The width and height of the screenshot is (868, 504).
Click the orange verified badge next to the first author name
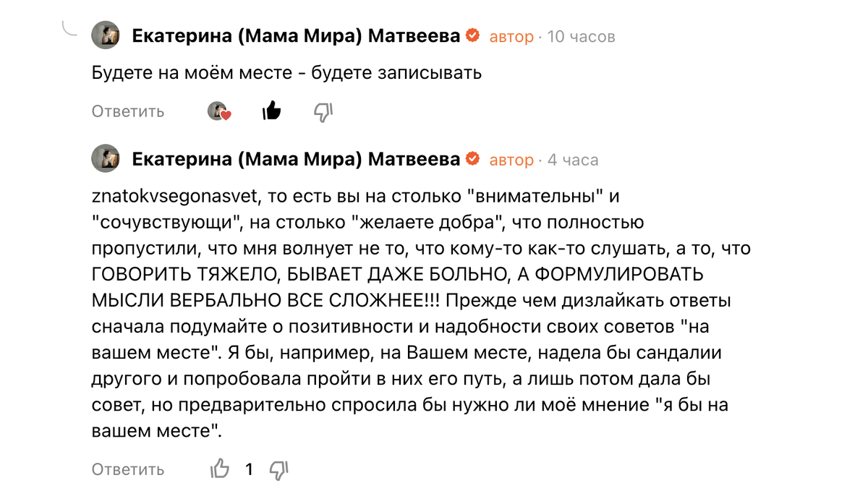474,35
